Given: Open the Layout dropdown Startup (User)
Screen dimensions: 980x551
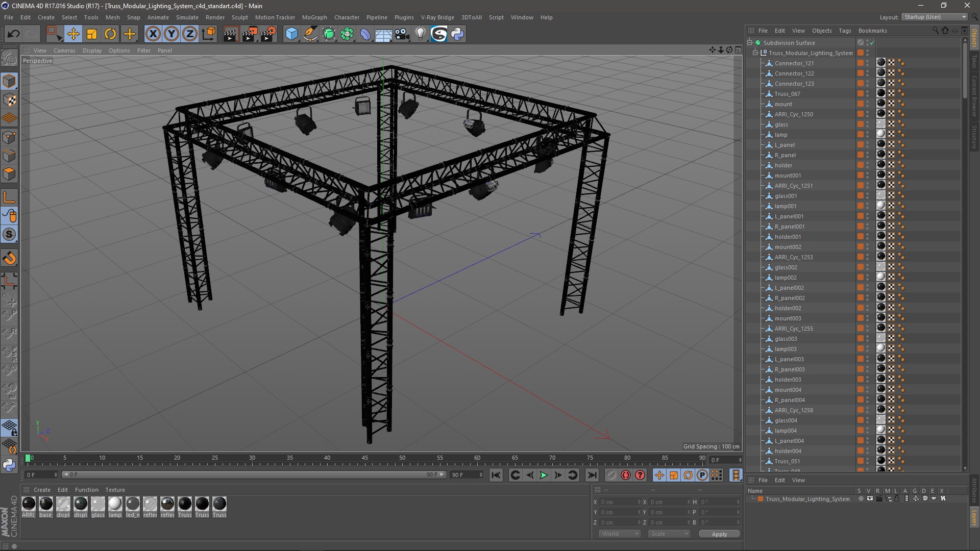Looking at the screenshot, I should pyautogui.click(x=935, y=17).
